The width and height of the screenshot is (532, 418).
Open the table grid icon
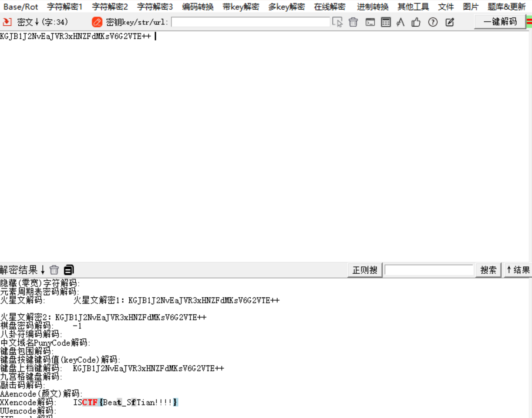coord(386,22)
